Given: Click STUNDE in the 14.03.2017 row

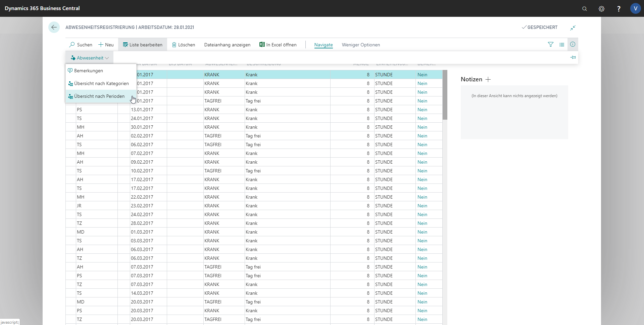Looking at the screenshot, I should pyautogui.click(x=395, y=293).
